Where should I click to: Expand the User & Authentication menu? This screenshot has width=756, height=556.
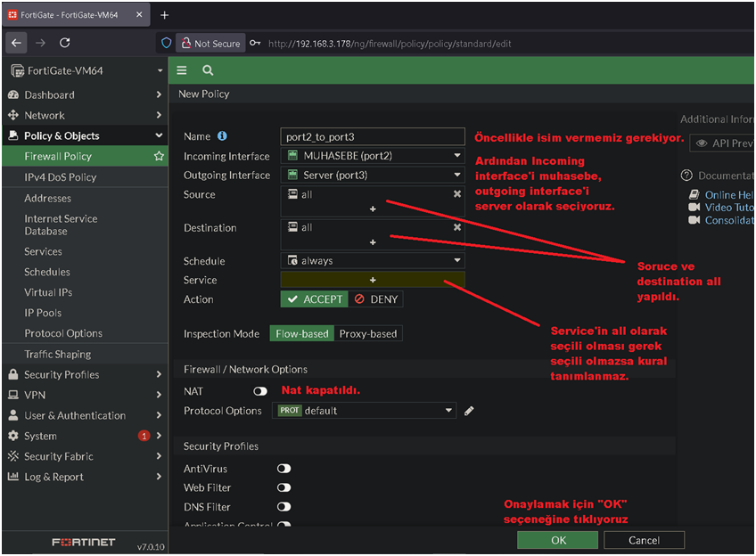tap(159, 415)
